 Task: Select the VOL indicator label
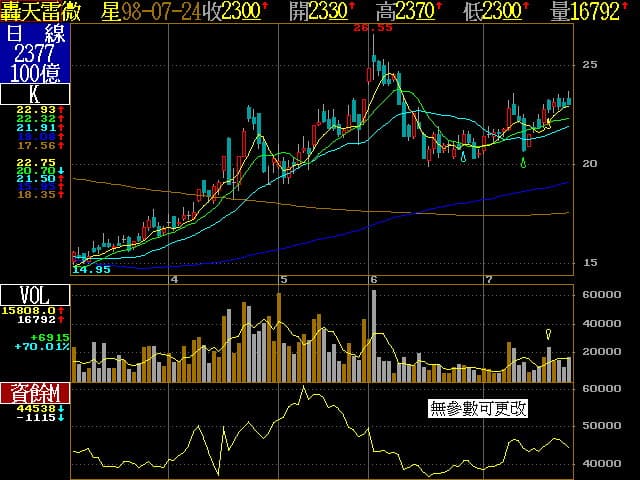point(35,295)
